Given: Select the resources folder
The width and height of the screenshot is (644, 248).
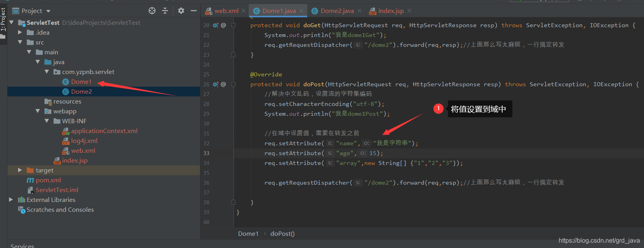Looking at the screenshot, I should pyautogui.click(x=67, y=101).
